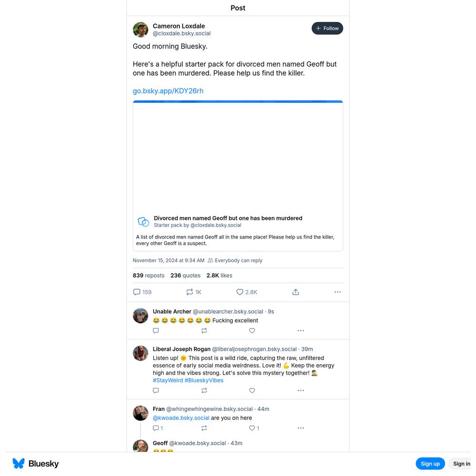476x476 pixels.
Task: Click the share icon on the main post
Action: coord(296,292)
